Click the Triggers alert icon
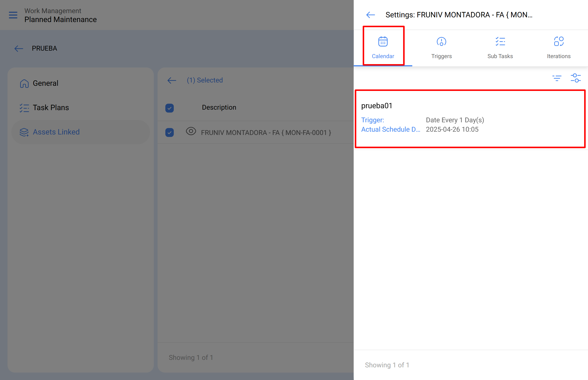The image size is (588, 380). tap(441, 41)
